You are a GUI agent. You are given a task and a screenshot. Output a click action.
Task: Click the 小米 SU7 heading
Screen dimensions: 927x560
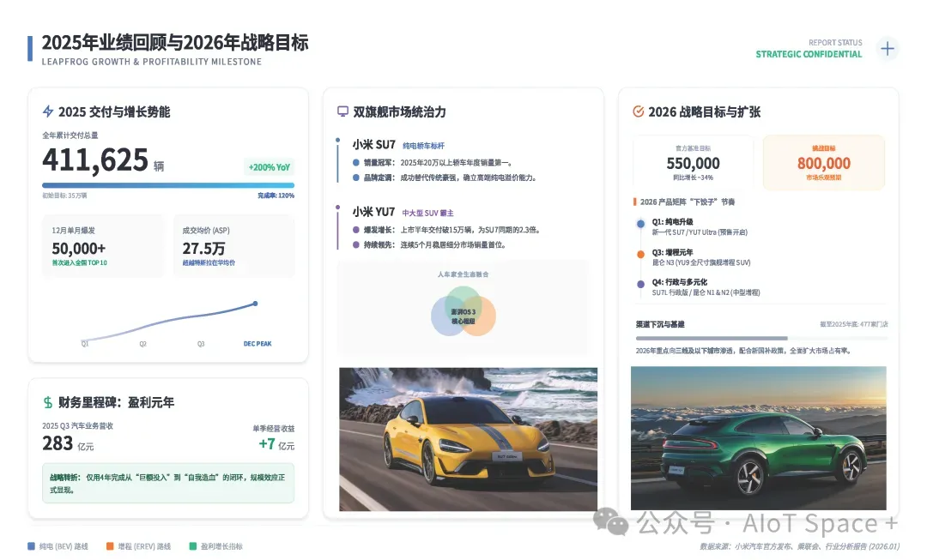[x=373, y=145]
